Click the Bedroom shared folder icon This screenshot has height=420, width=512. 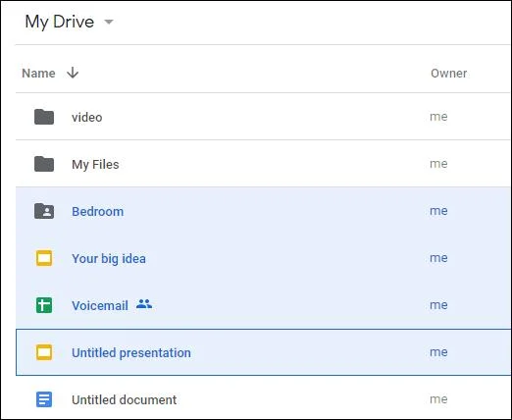point(44,211)
